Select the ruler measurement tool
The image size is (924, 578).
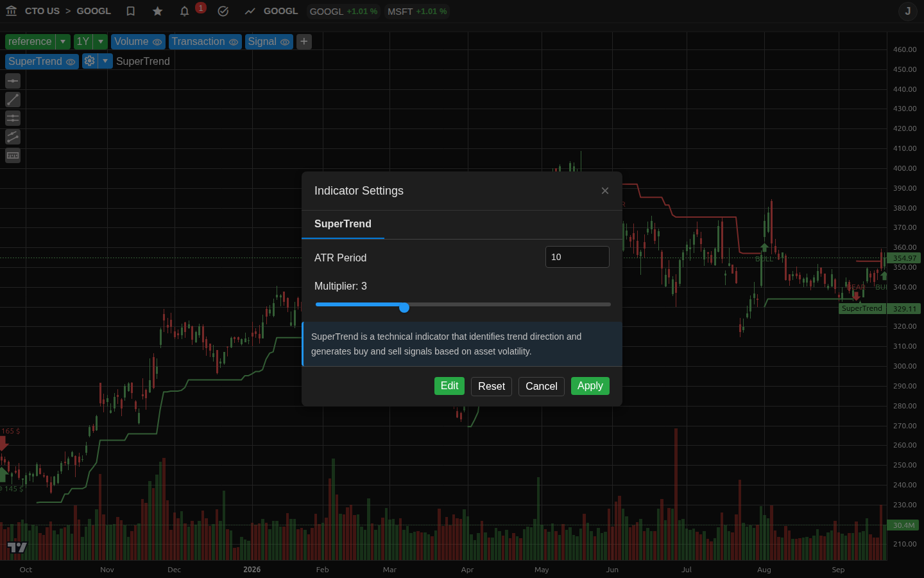coord(13,155)
